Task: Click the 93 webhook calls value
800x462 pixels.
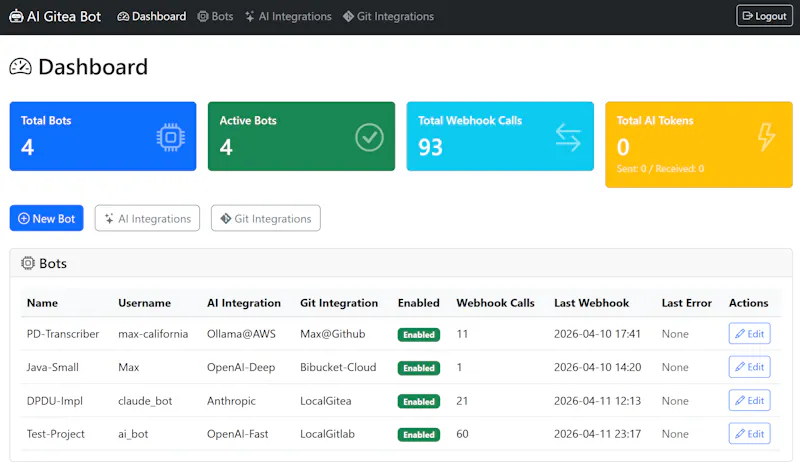Action: point(431,147)
